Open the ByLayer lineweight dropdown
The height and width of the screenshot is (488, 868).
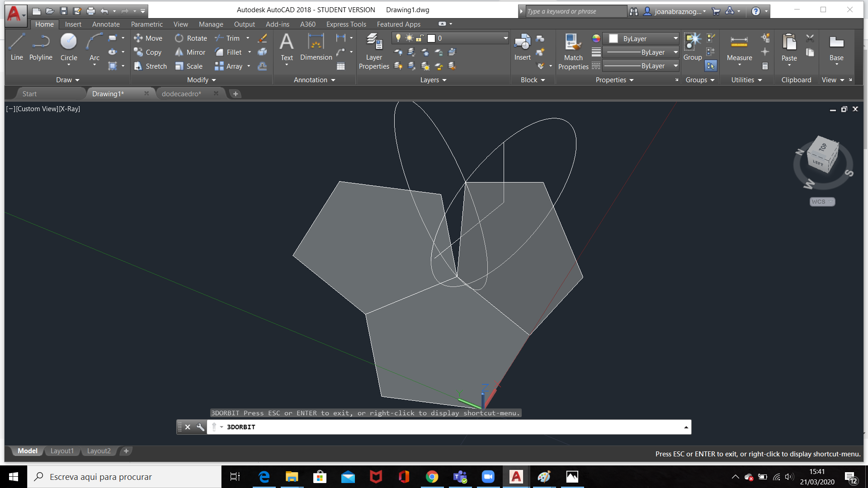(675, 52)
